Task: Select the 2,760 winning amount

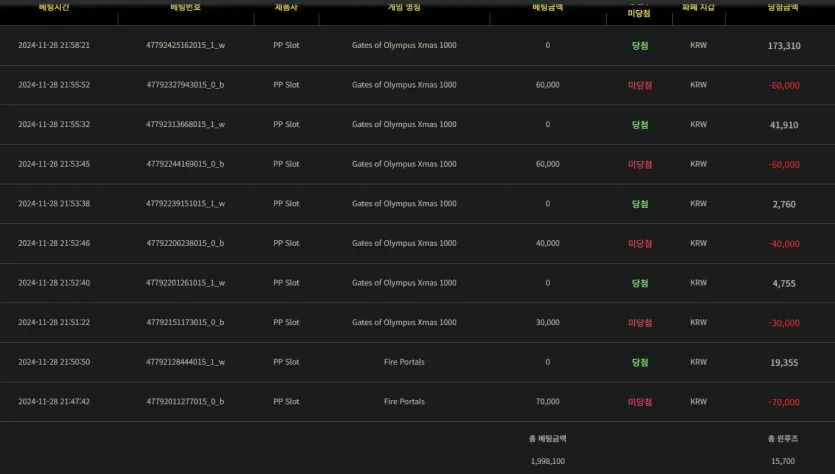Action: tap(783, 204)
